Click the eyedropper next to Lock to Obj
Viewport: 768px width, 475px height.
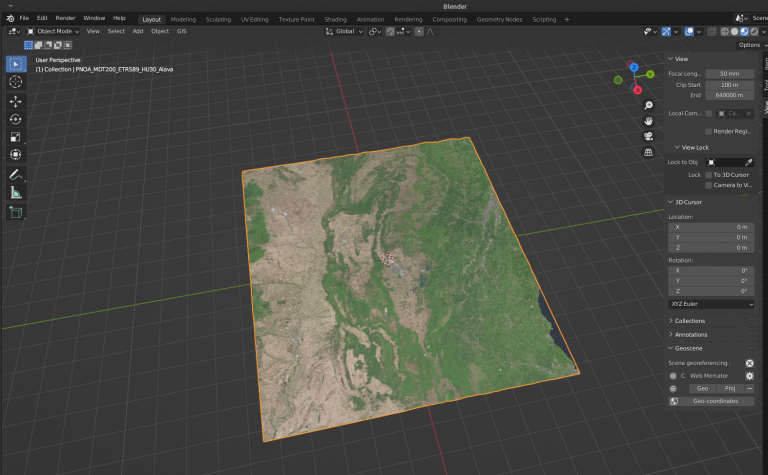tap(748, 161)
